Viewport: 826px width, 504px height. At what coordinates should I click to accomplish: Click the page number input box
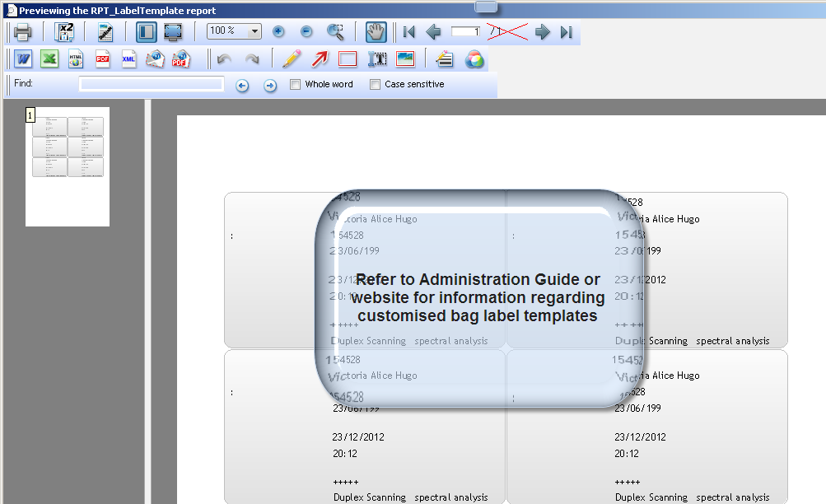tap(465, 32)
